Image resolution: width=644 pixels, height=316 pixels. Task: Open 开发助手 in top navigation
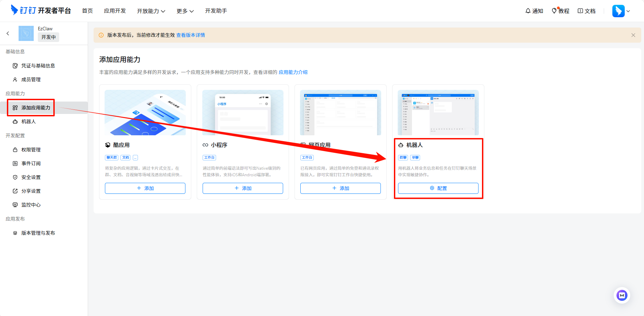[216, 11]
